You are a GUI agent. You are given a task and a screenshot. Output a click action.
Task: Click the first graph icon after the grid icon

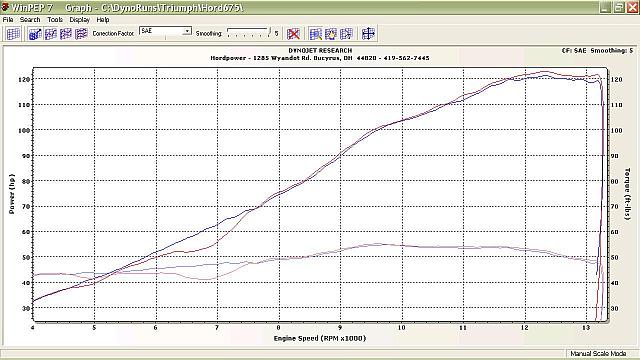tap(35, 33)
